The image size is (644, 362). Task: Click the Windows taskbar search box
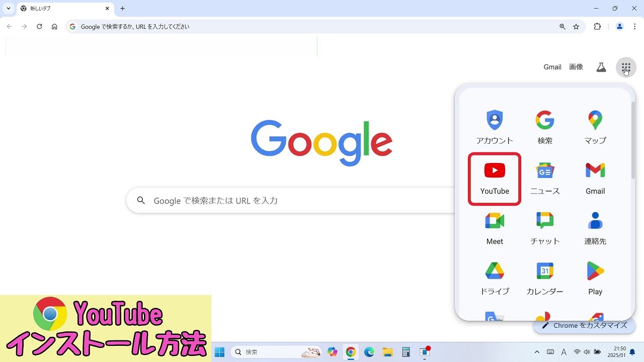(x=276, y=352)
